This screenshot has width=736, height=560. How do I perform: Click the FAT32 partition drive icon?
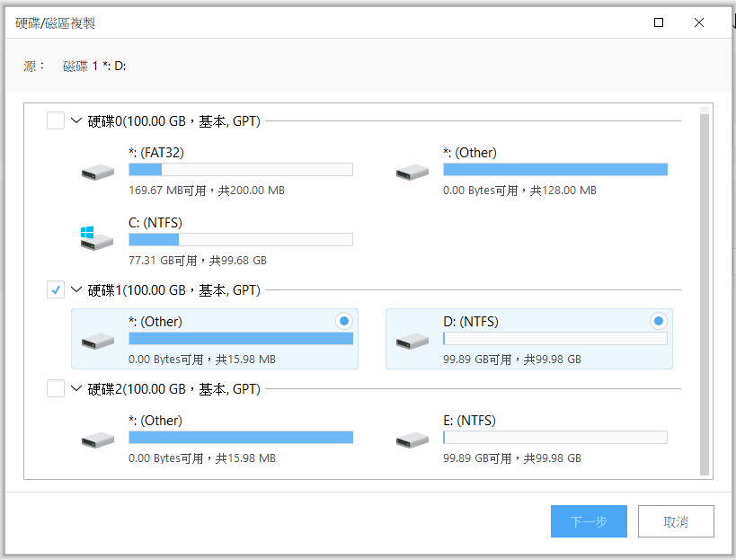98,173
